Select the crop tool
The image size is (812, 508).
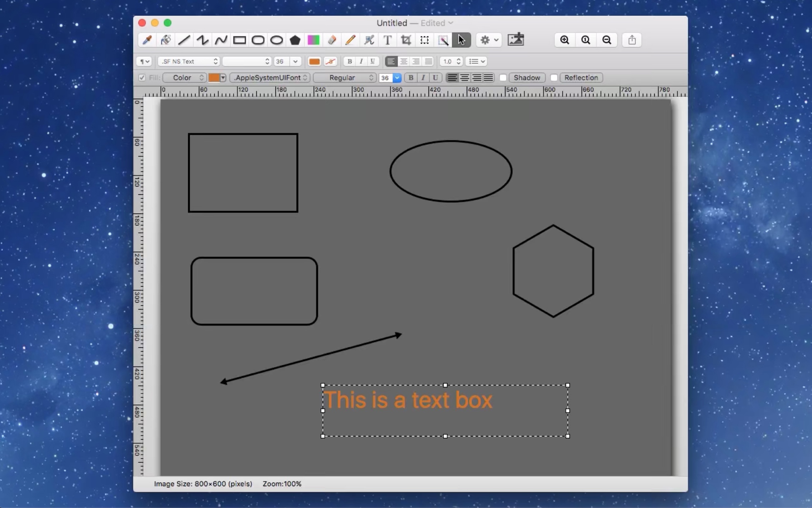click(x=406, y=40)
